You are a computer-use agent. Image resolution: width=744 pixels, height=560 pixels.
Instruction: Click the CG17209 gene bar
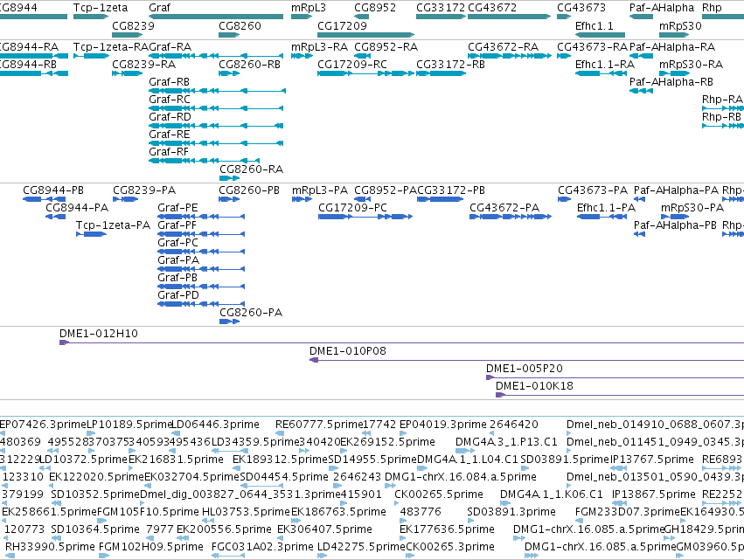(x=365, y=35)
